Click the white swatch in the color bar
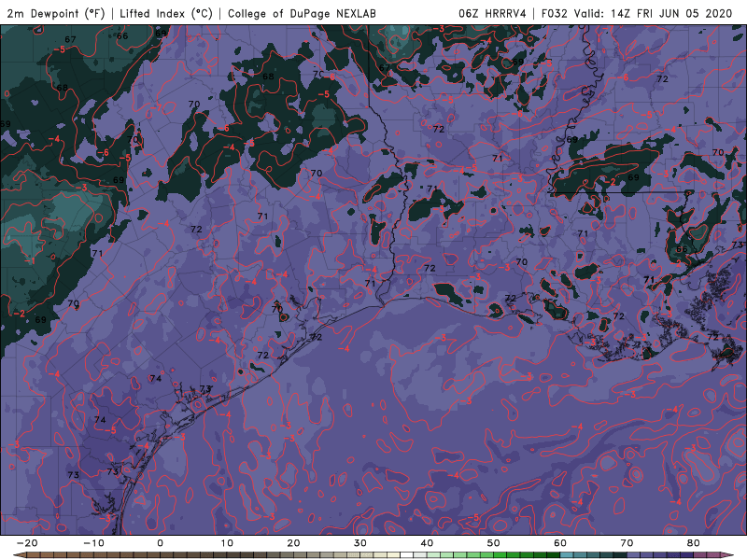Image resolution: width=747 pixels, height=560 pixels. click(x=407, y=554)
